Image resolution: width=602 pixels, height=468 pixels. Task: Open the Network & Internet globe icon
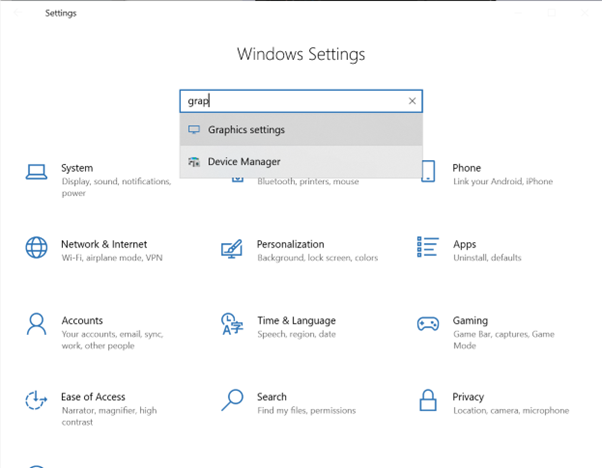(36, 248)
